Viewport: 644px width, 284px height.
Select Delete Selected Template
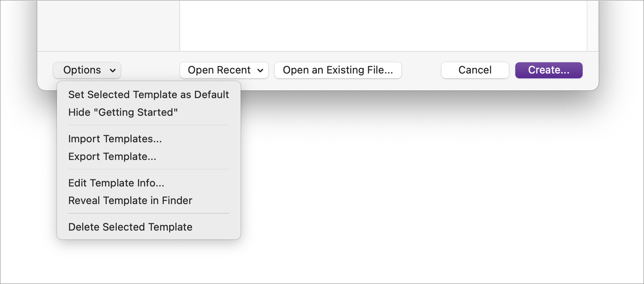[130, 227]
